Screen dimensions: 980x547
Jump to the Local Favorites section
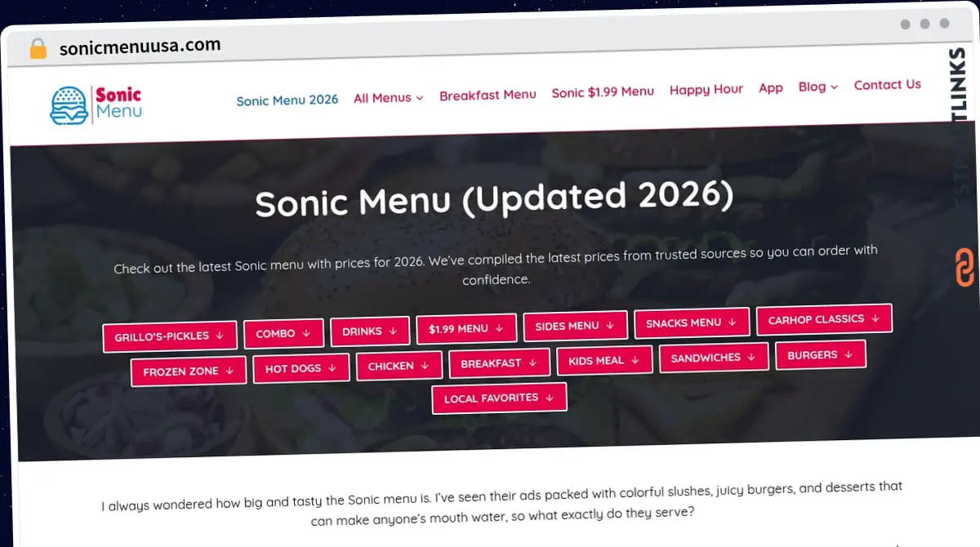(499, 398)
